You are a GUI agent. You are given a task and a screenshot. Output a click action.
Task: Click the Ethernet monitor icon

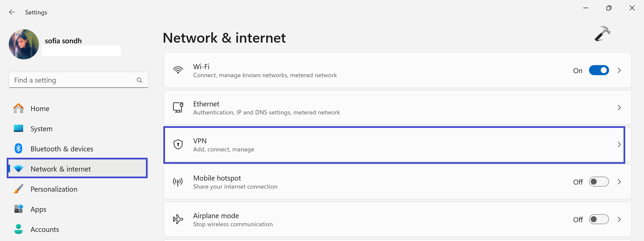pyautogui.click(x=178, y=107)
